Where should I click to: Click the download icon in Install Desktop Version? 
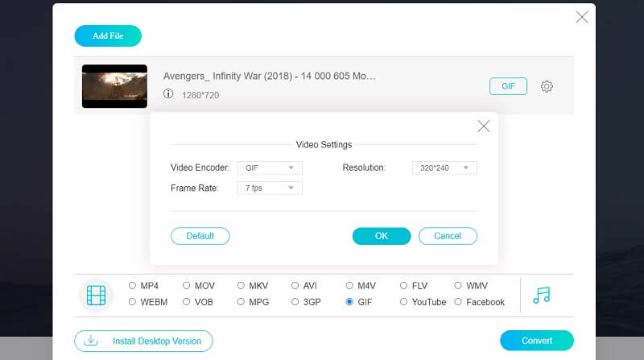91,341
